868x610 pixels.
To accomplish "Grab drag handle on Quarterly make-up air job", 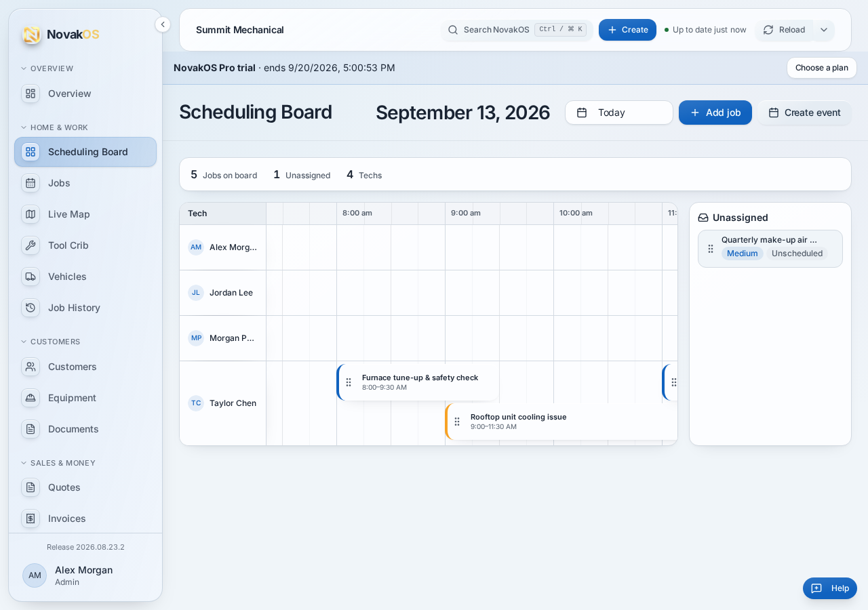I will [711, 249].
